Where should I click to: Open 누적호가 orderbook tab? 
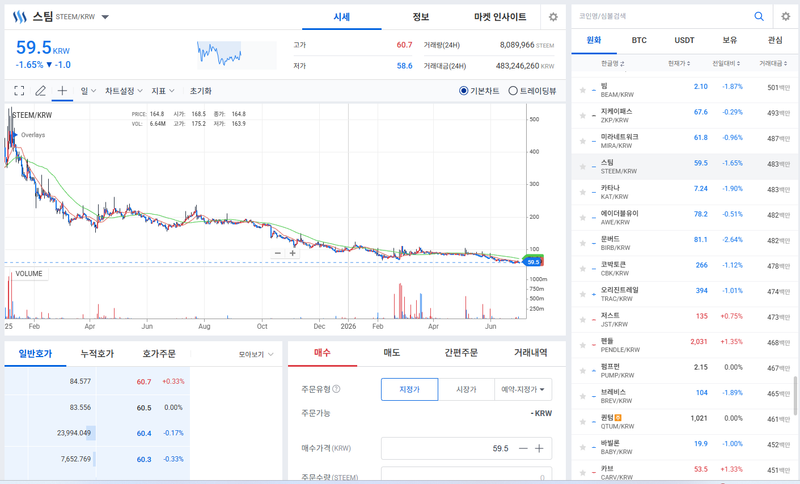pyautogui.click(x=97, y=353)
